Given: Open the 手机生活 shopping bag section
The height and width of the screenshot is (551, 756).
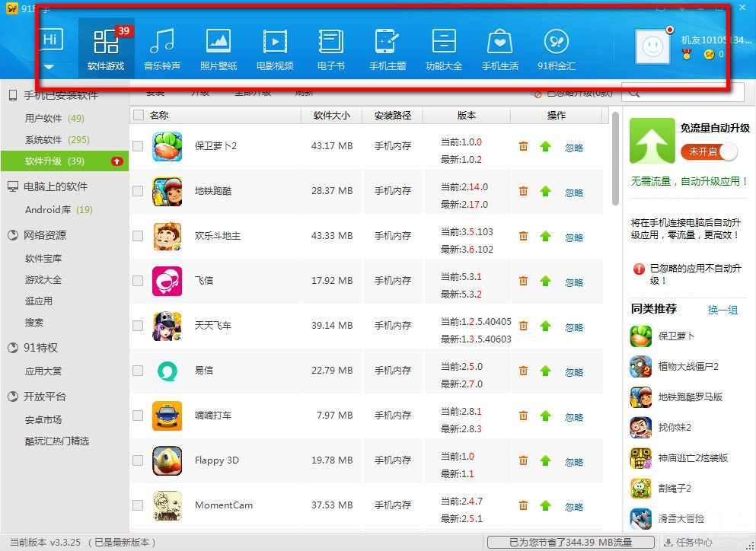Looking at the screenshot, I should point(500,48).
